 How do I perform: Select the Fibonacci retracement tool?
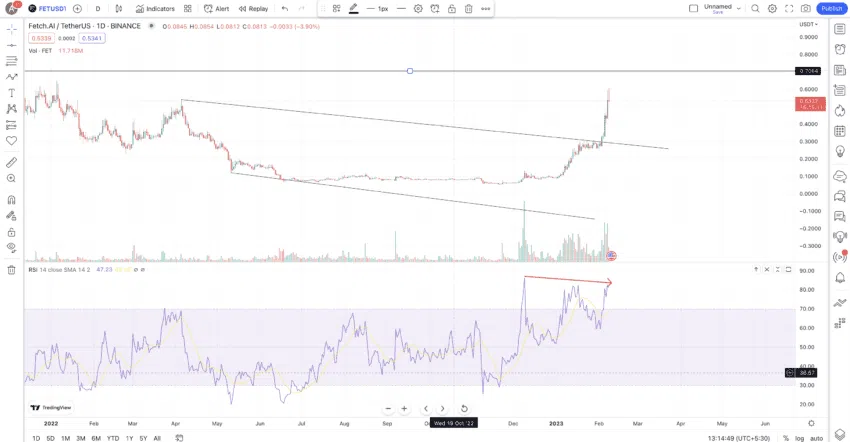pyautogui.click(x=11, y=61)
